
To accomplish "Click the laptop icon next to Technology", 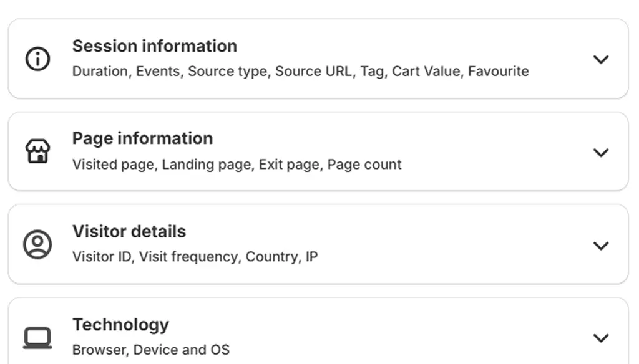I will tap(37, 338).
